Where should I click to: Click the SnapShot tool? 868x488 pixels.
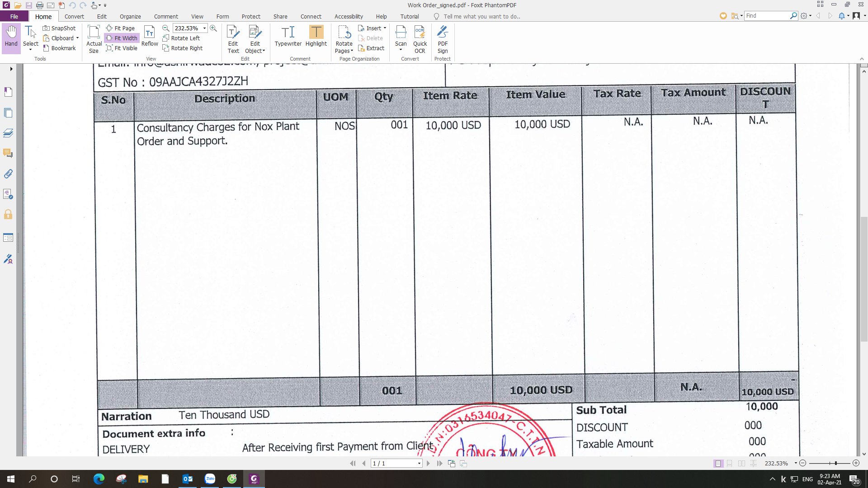pyautogui.click(x=59, y=28)
